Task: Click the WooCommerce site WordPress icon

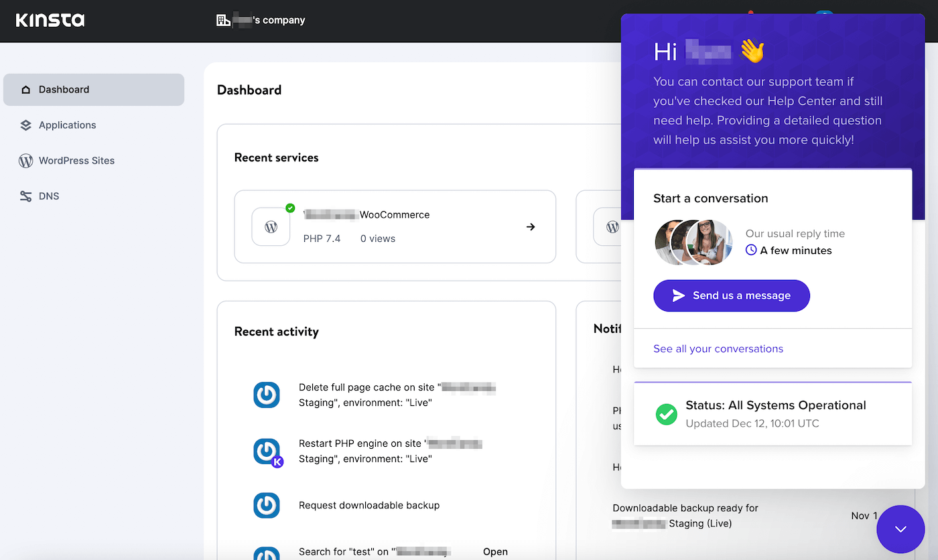Action: (271, 227)
